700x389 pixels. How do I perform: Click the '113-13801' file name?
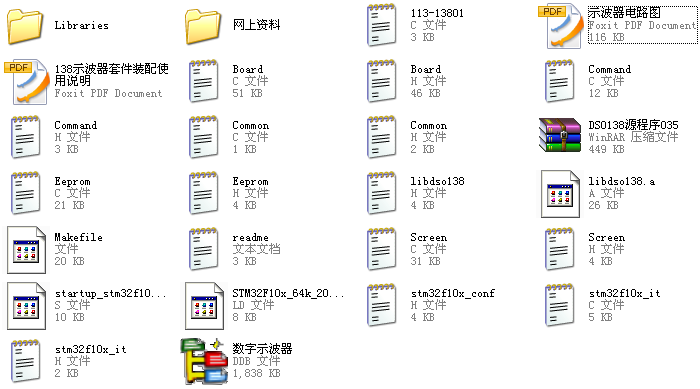437,13
